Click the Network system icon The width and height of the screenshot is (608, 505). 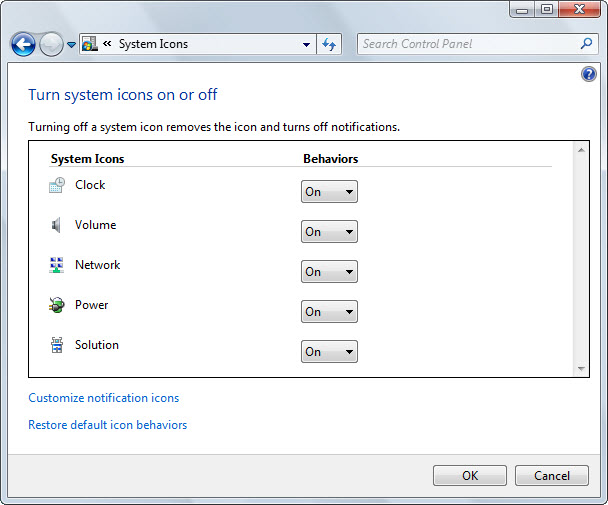tap(57, 265)
